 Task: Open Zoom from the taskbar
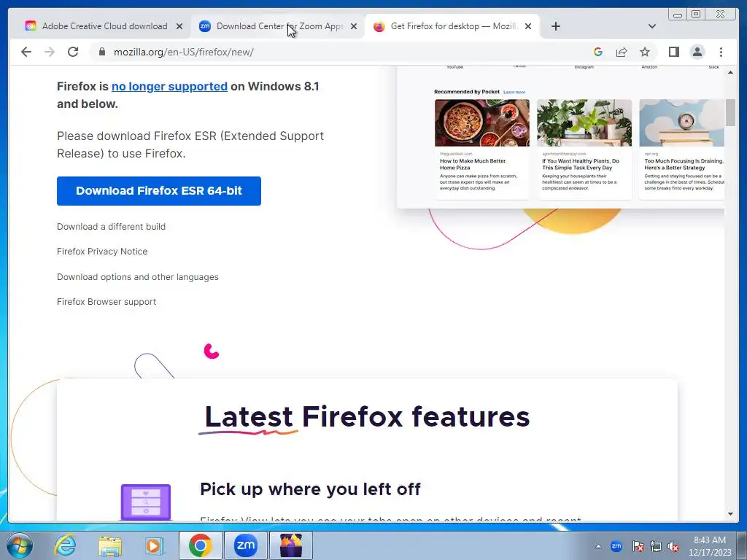245,545
